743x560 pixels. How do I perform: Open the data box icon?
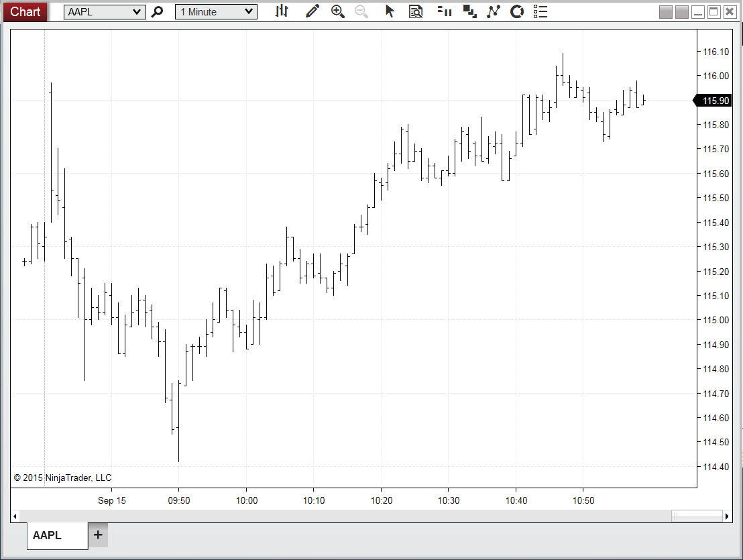[x=416, y=11]
